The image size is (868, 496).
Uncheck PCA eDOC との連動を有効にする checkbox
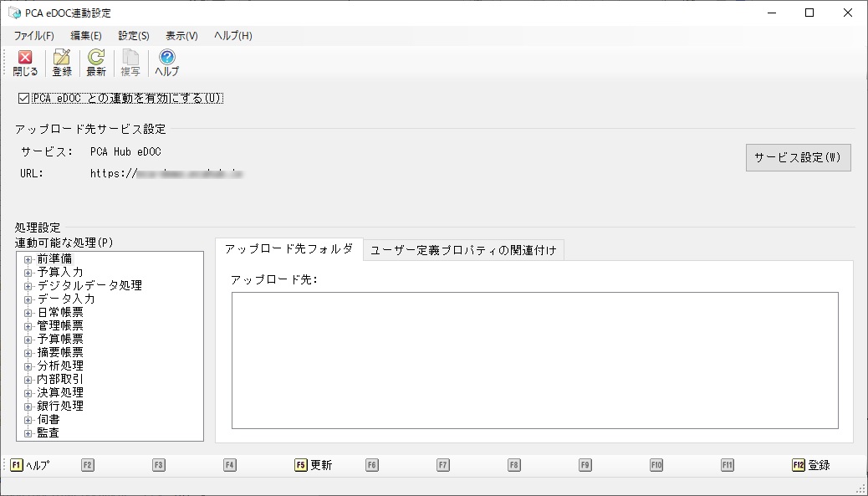click(x=23, y=98)
